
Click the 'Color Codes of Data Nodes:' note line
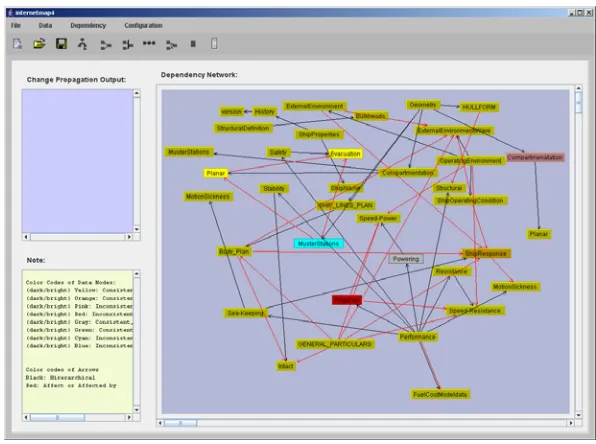(70, 282)
